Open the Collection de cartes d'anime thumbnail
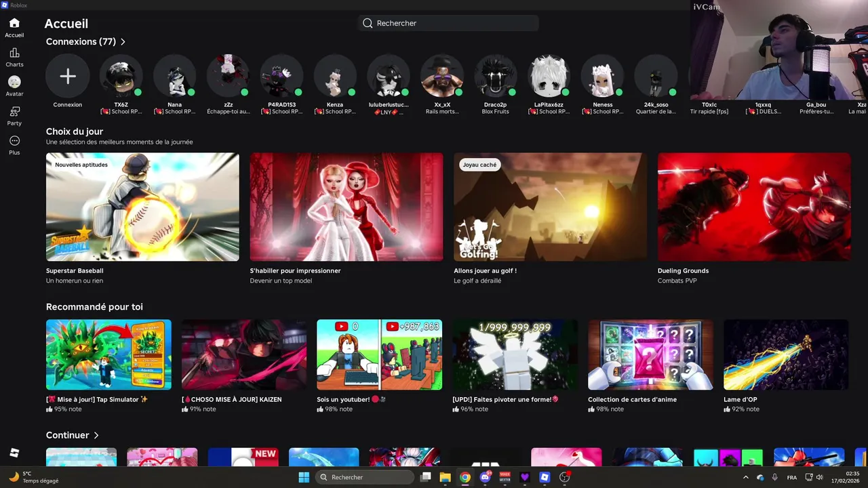 (650, 354)
